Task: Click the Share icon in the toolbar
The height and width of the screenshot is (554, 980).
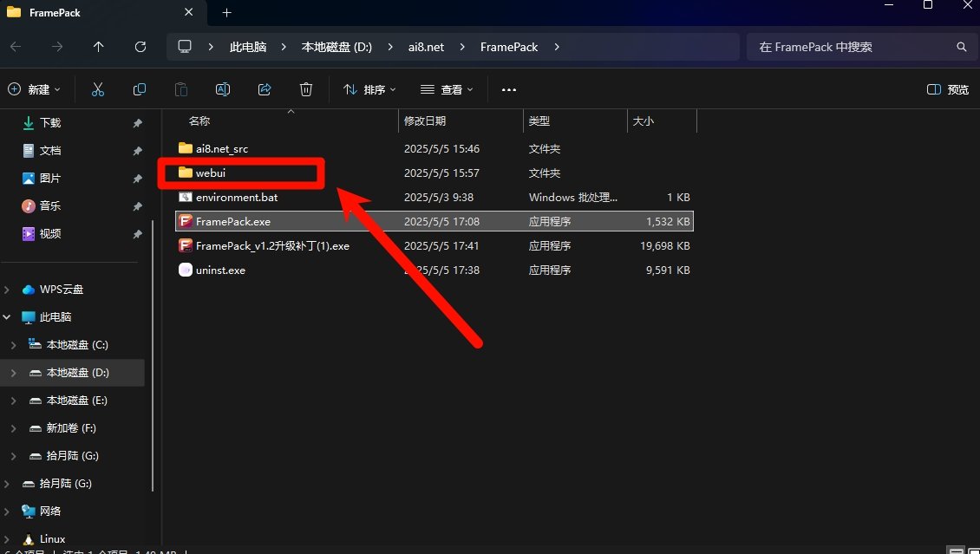Action: [x=265, y=89]
